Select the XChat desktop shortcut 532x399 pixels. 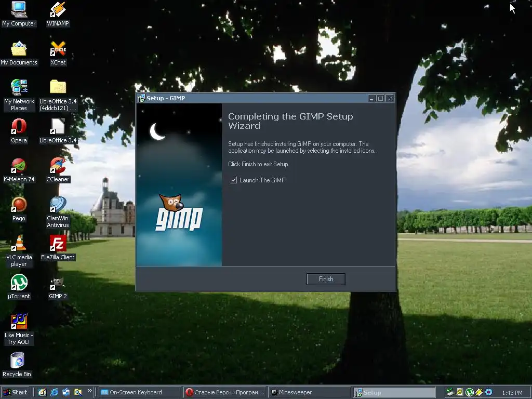[x=58, y=54]
